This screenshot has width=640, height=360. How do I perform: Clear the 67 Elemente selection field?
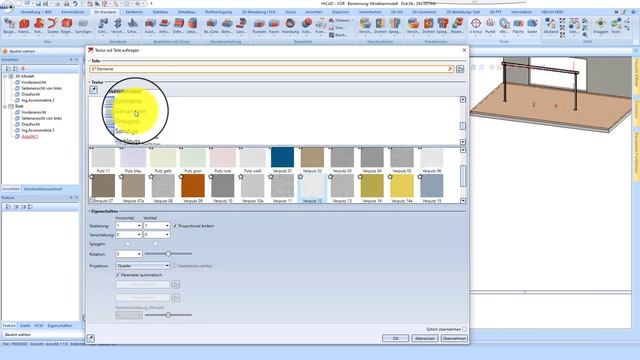(x=450, y=69)
